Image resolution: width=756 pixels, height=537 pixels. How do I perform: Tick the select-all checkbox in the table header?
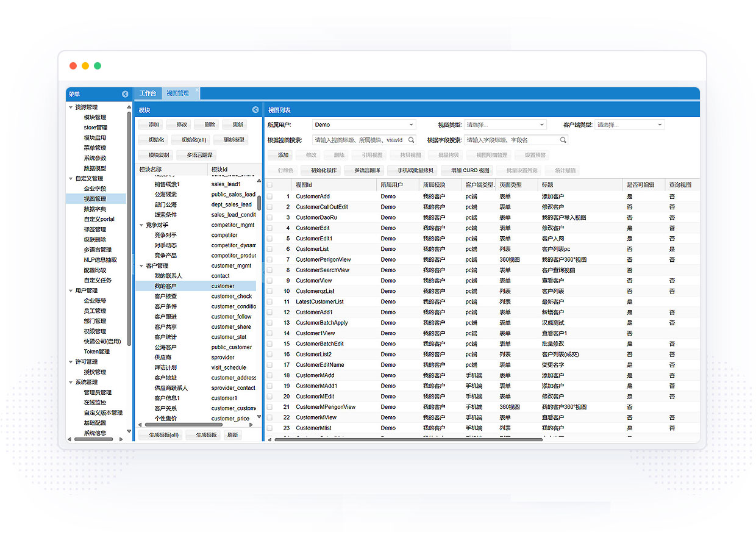[269, 185]
